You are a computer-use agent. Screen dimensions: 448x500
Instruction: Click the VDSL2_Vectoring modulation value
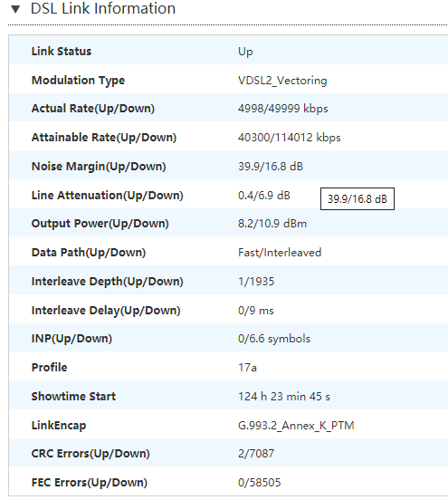pyautogui.click(x=282, y=81)
